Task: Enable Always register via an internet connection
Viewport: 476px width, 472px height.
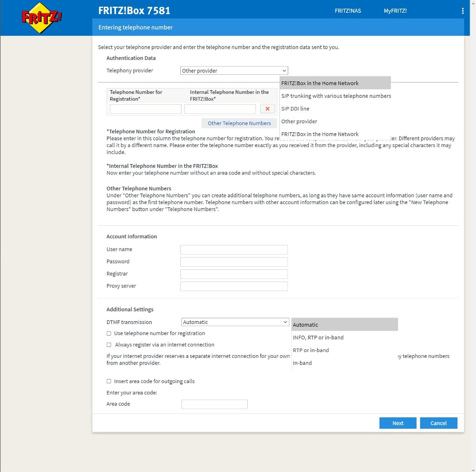Action: click(x=109, y=345)
